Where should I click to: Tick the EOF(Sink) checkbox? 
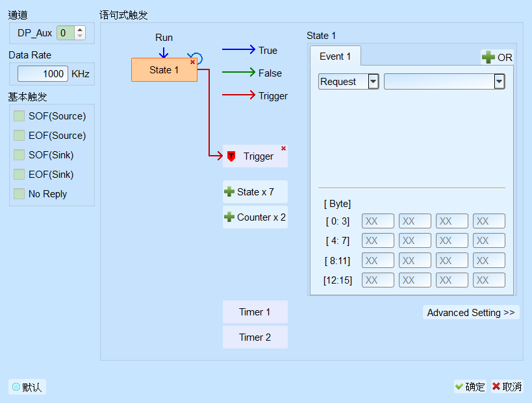pos(19,174)
